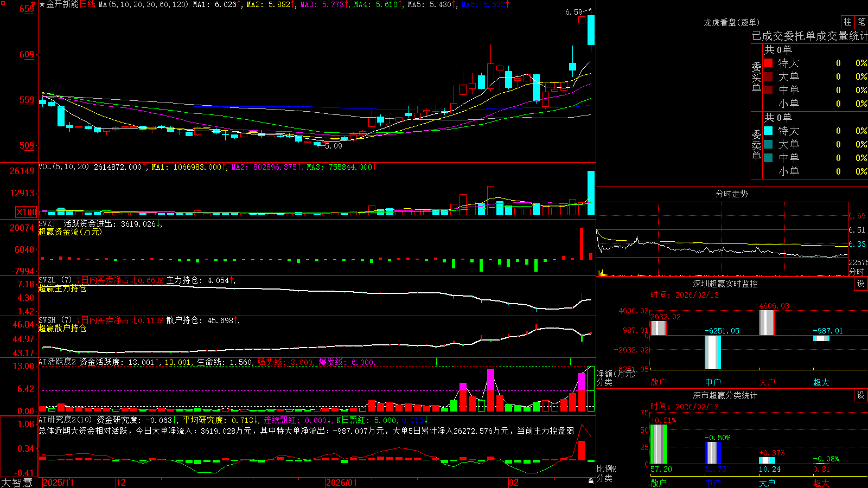This screenshot has width=868, height=488.
Task: Click the 活跃资金进出: 3619.026 value
Action: (x=110, y=223)
